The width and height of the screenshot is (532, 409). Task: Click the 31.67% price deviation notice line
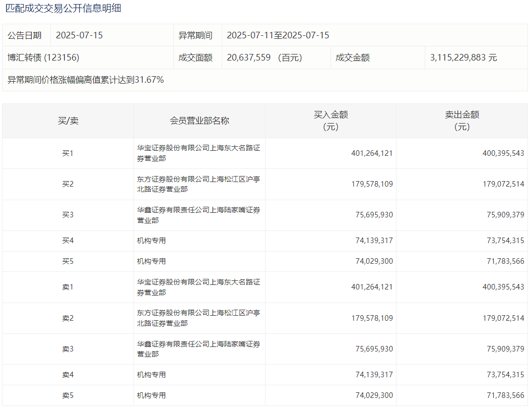[86, 80]
